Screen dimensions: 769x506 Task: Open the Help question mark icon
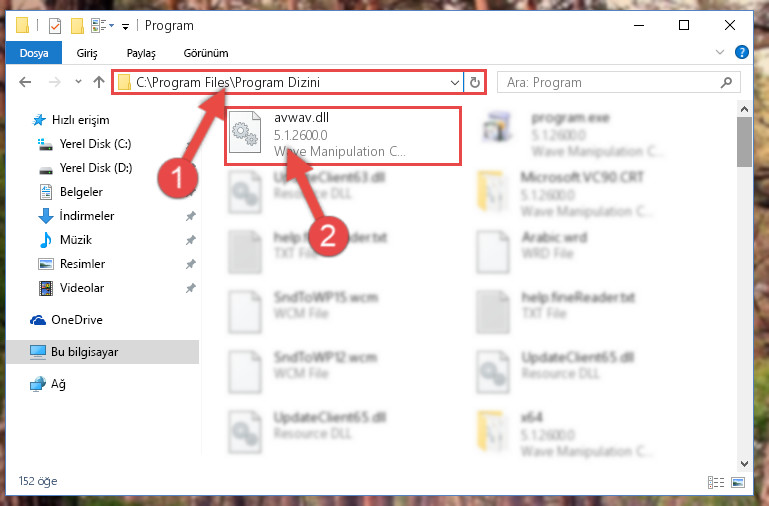(742, 52)
